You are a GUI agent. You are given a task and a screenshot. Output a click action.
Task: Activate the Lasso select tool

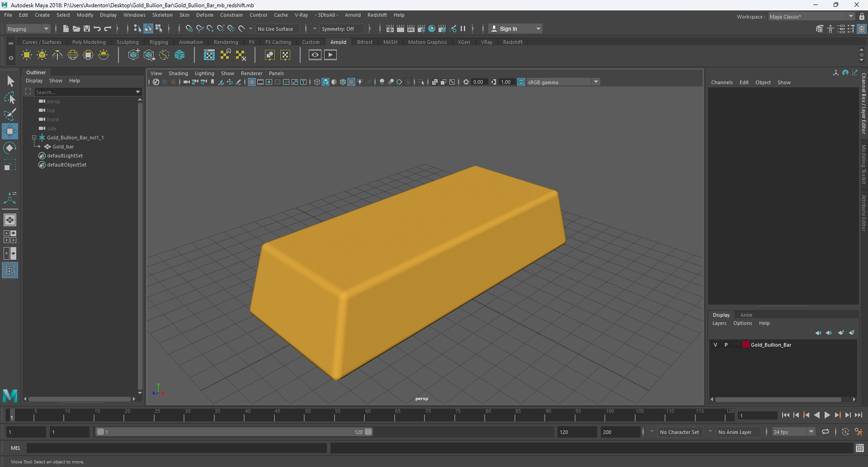(x=10, y=98)
